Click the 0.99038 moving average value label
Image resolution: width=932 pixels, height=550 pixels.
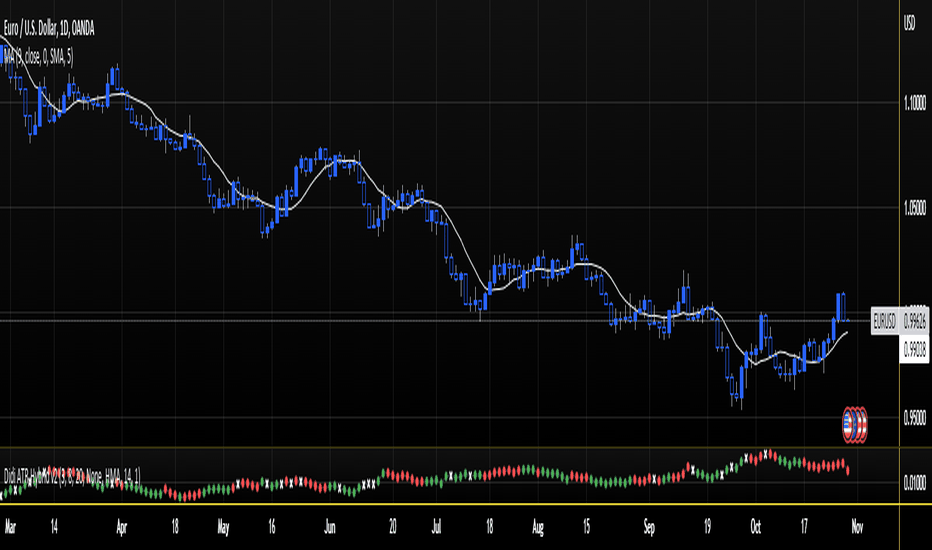click(x=914, y=351)
